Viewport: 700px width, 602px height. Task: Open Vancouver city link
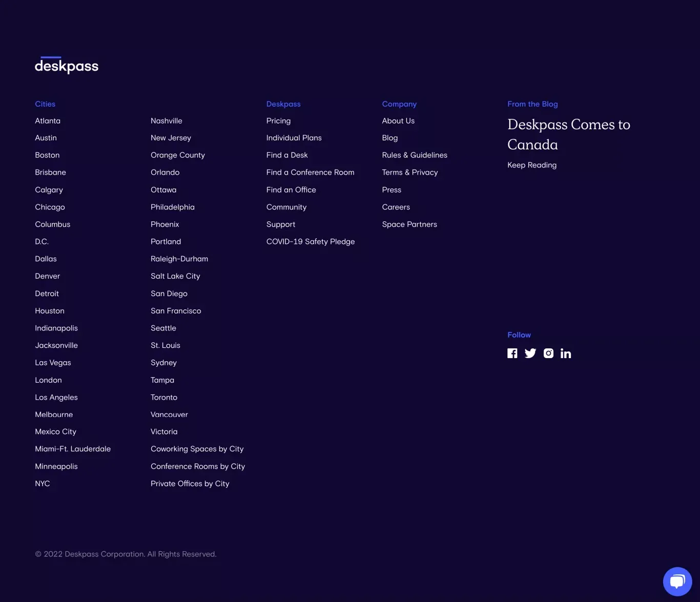coord(169,414)
